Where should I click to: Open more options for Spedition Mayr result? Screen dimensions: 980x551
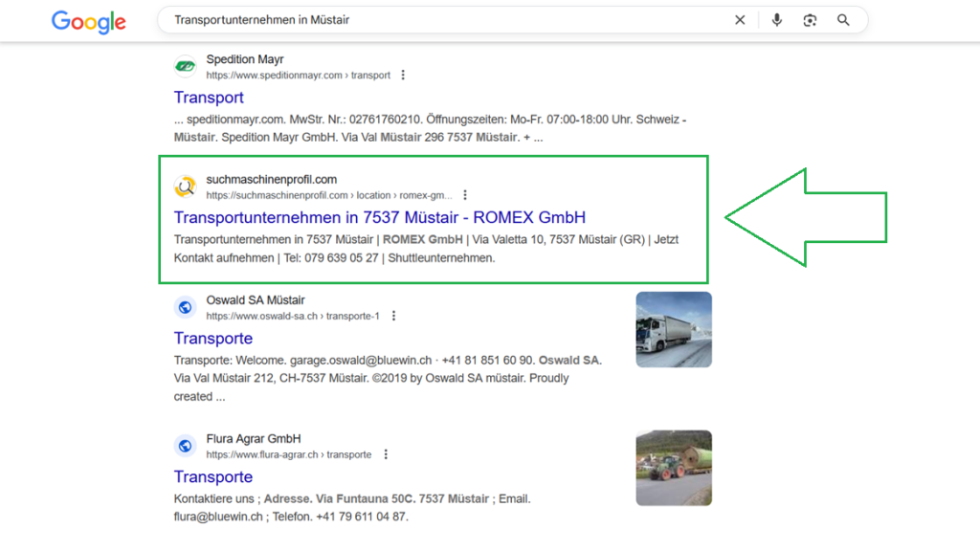[403, 76]
